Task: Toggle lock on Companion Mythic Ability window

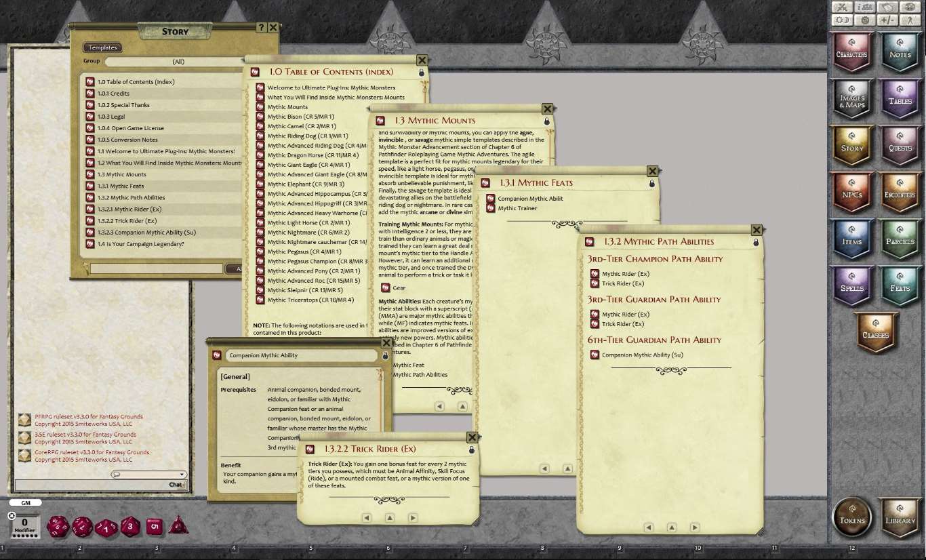Action: [385, 355]
